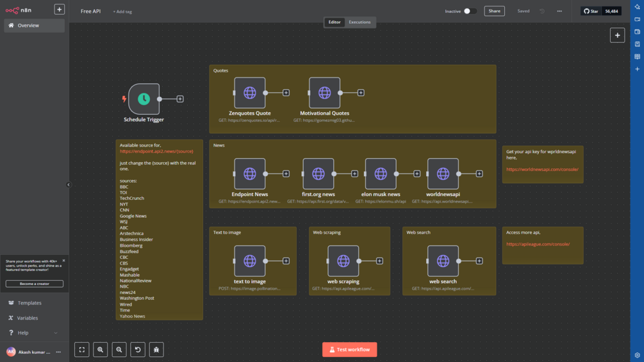The width and height of the screenshot is (644, 362).
Task: Click plus icon in right blue strip
Action: point(638,69)
